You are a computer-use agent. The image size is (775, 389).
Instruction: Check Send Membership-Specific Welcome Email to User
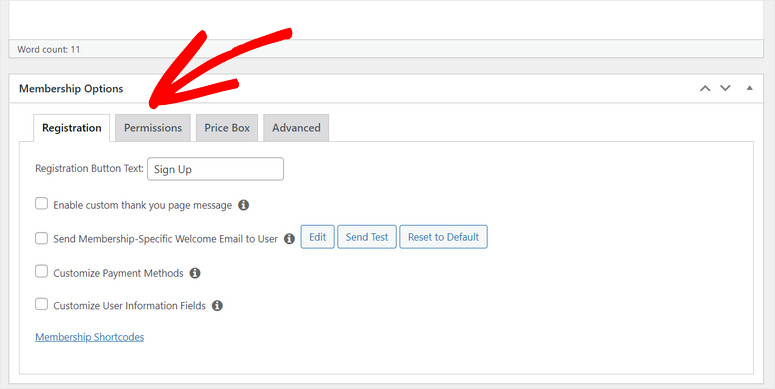click(42, 238)
